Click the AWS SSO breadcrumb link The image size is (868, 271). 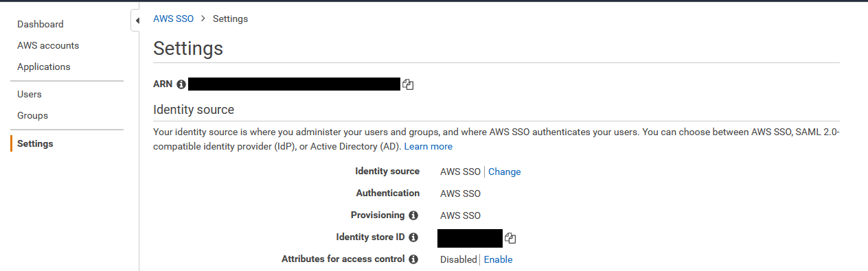tap(173, 19)
